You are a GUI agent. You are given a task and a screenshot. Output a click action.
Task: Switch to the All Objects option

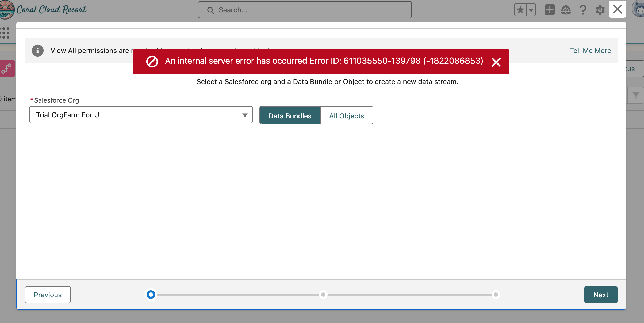click(x=347, y=115)
